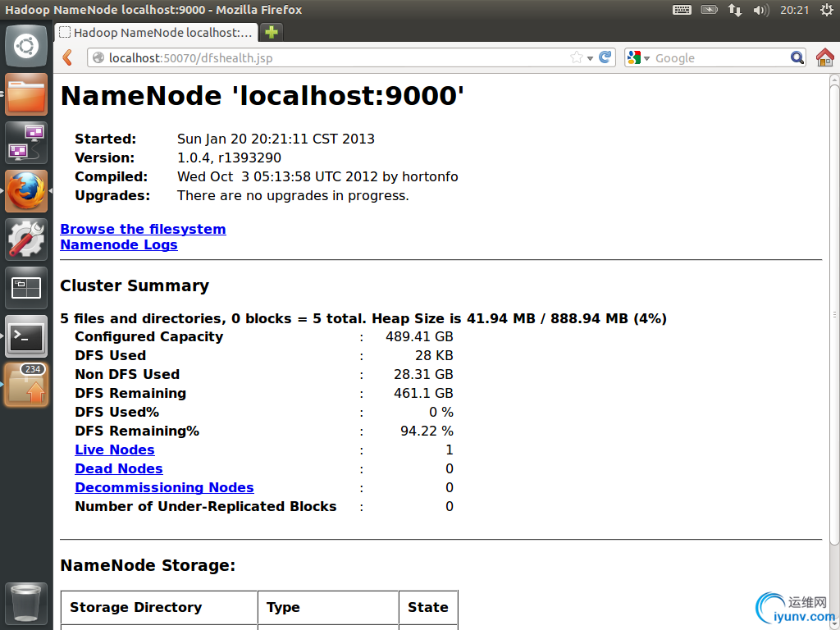The image size is (840, 630).
Task: Click the heap size summary line
Action: (x=363, y=318)
